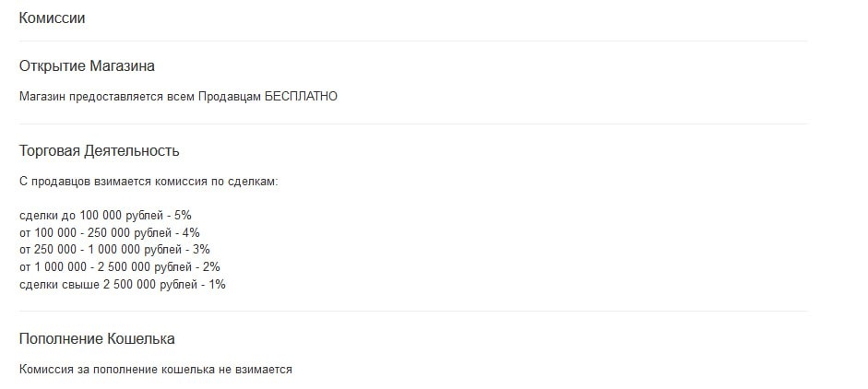Click the '2 500 000 рублей - 2%' text

pyautogui.click(x=159, y=267)
